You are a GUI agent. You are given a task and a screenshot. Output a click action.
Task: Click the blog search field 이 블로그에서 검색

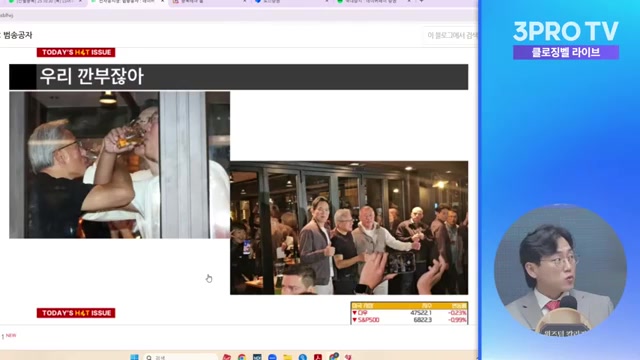[451, 36]
